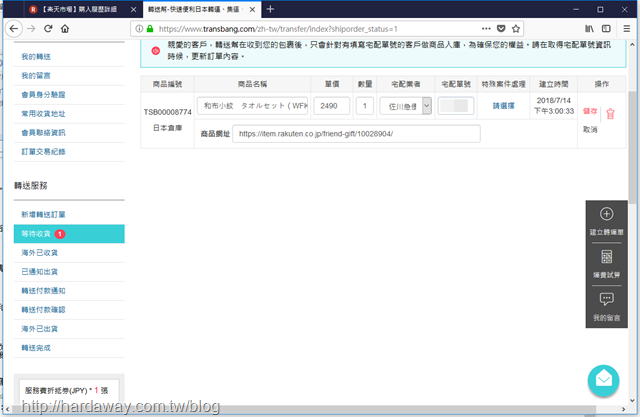Select 已通知出貨 menu item
640x417 pixels.
(40, 272)
